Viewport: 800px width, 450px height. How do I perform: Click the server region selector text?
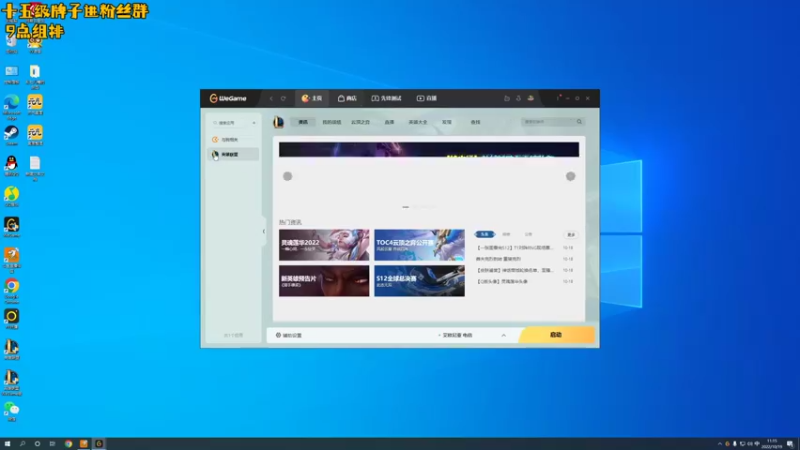coord(455,335)
